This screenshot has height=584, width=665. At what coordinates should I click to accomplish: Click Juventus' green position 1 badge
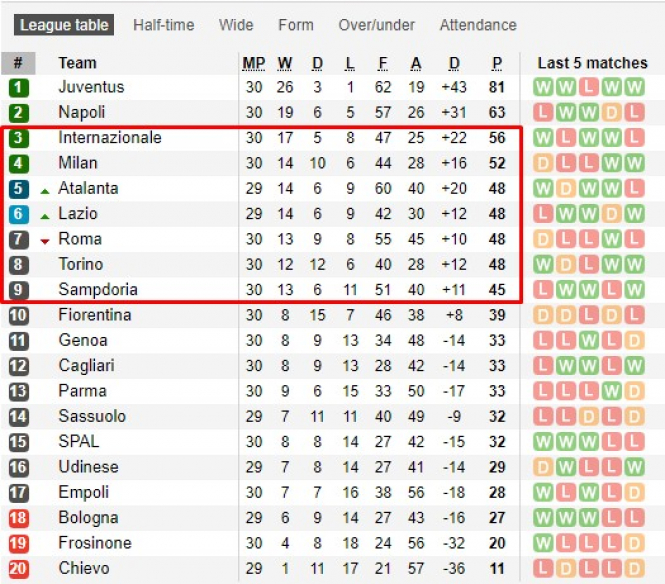click(x=18, y=88)
